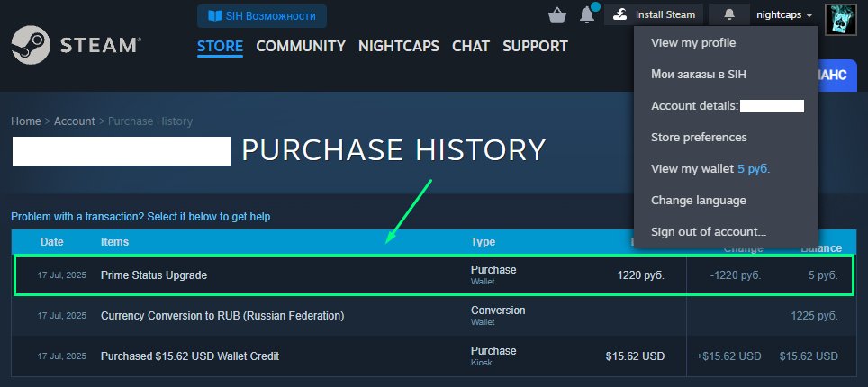Click the Account breadcrumb link
Image resolution: width=868 pixels, height=387 pixels.
[x=74, y=121]
